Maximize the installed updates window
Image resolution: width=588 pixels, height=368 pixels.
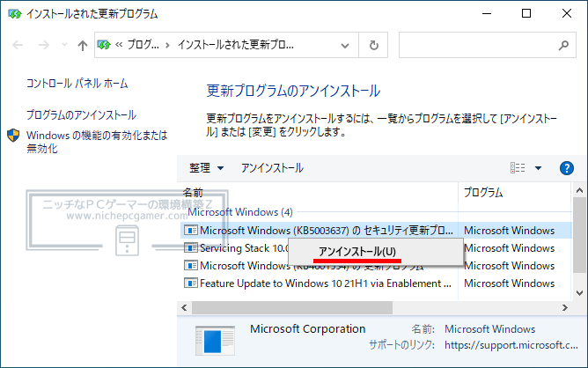tap(526, 13)
